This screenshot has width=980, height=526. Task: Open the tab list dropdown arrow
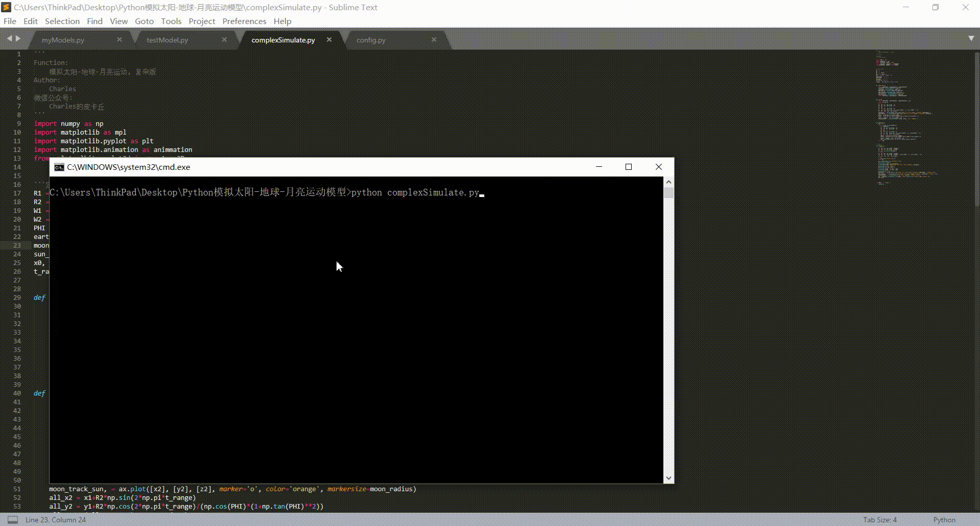coord(971,38)
